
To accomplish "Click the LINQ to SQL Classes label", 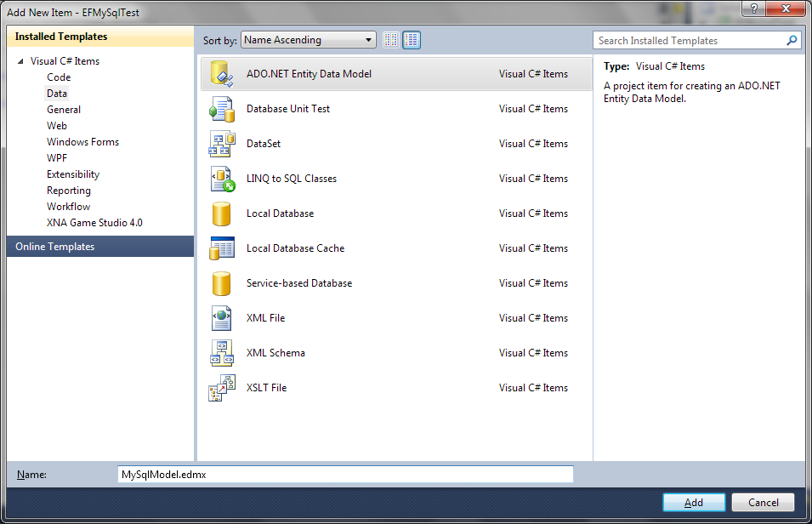I will coord(292,179).
